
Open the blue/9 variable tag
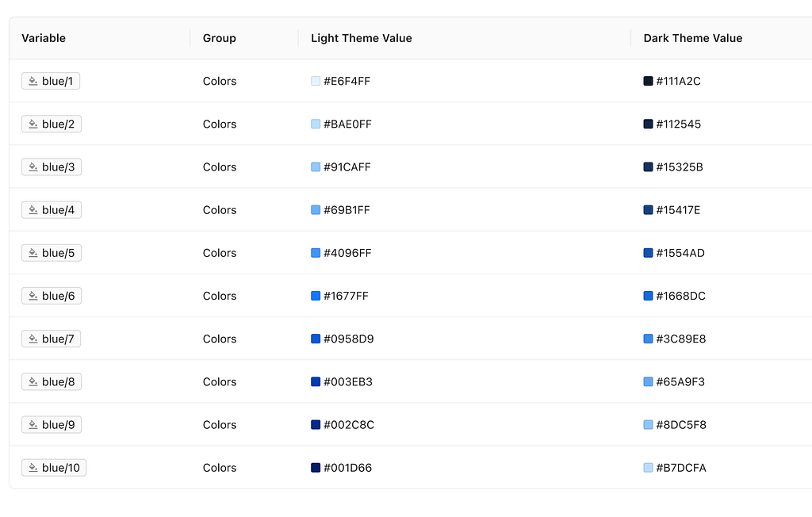(52, 425)
